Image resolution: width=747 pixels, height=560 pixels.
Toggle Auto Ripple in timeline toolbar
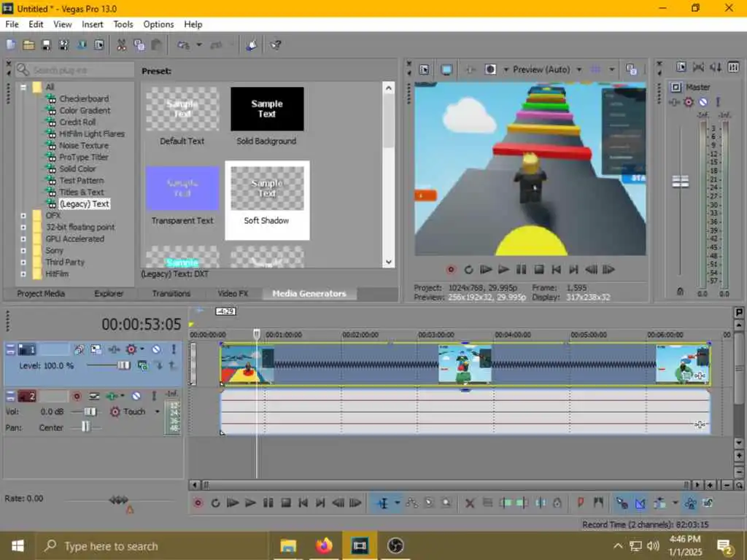tap(659, 503)
